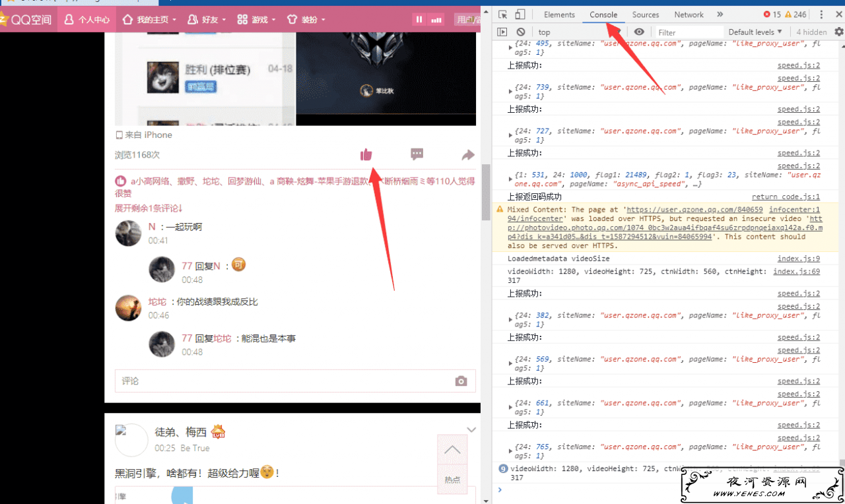Open the index.js:9 source link
The image size is (845, 504).
click(799, 259)
